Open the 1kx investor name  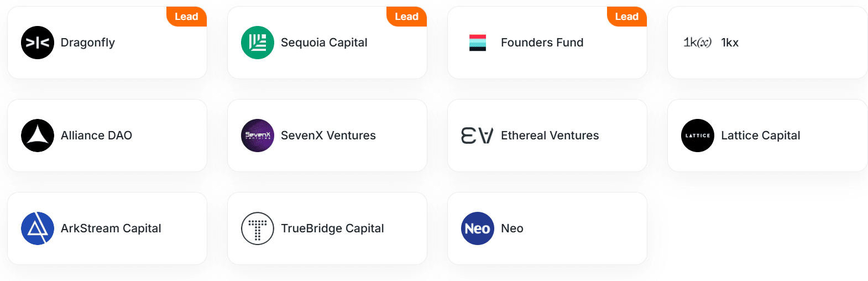pos(730,43)
